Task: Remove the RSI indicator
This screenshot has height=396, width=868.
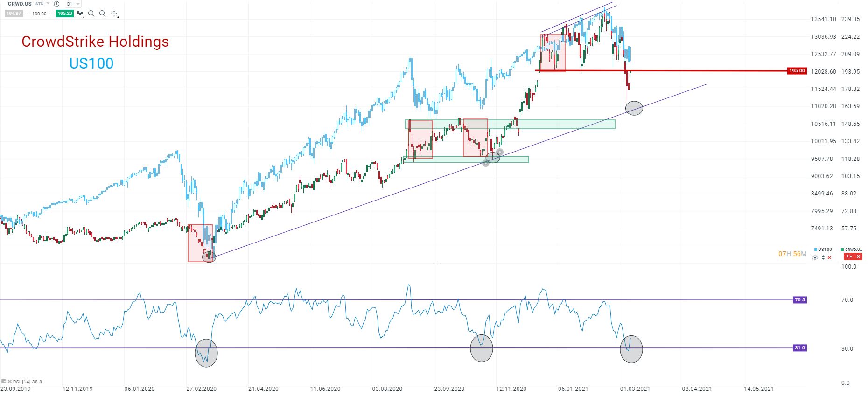Action: (x=9, y=382)
